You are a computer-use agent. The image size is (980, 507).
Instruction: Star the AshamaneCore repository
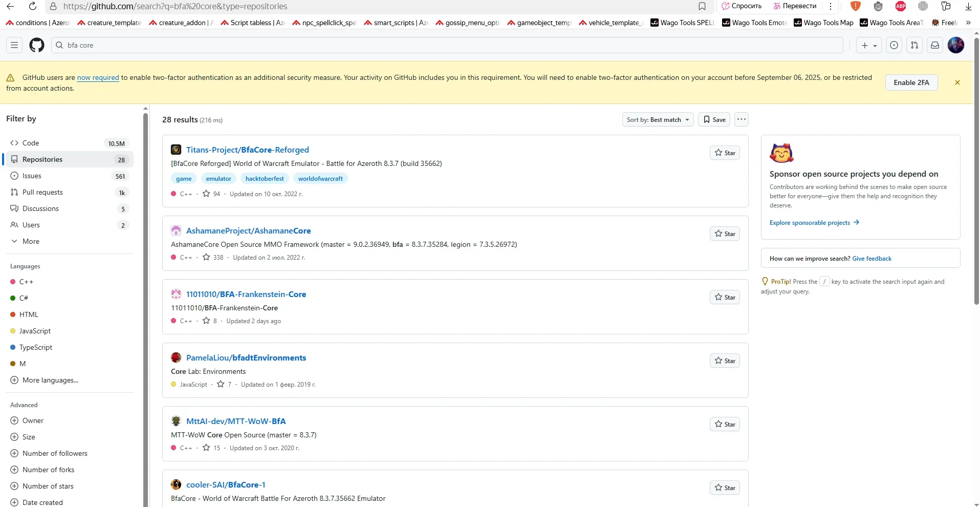click(x=725, y=234)
